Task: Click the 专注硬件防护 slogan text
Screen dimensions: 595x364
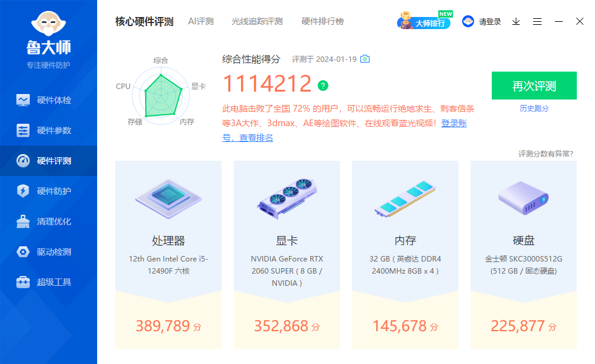Action: 48,66
